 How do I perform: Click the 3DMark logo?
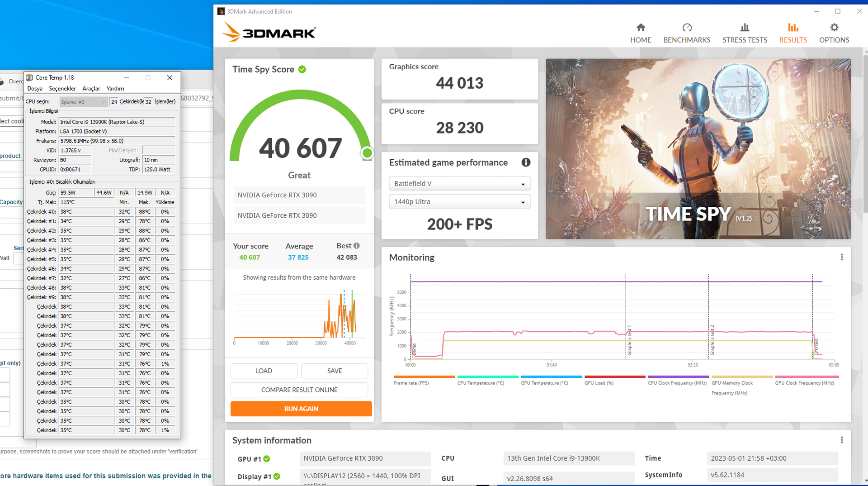269,32
